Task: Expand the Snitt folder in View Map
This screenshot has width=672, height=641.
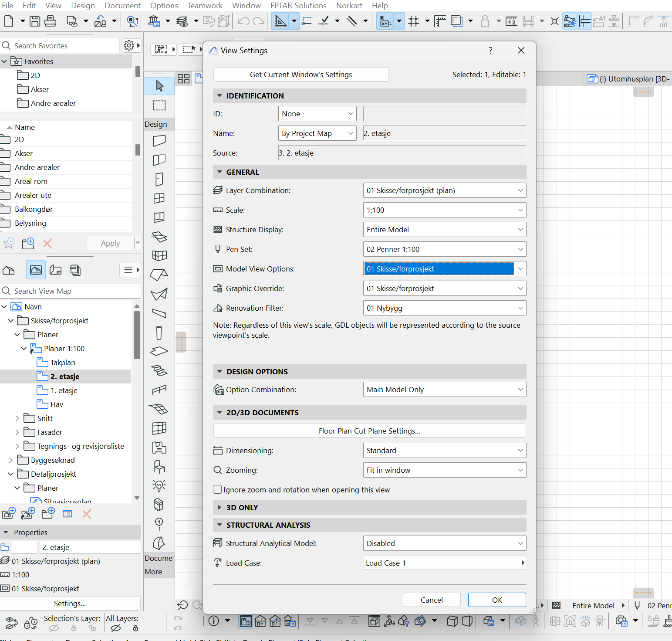Action: [x=17, y=418]
